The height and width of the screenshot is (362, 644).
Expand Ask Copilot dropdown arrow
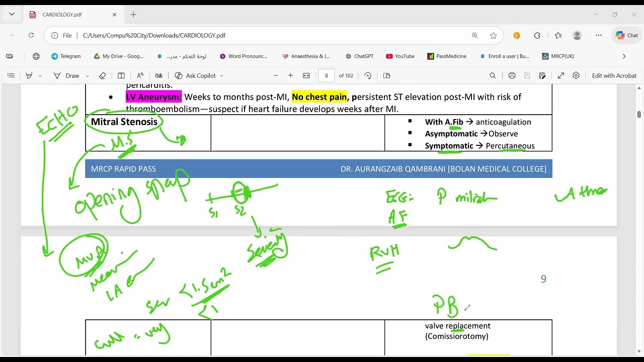tap(221, 76)
